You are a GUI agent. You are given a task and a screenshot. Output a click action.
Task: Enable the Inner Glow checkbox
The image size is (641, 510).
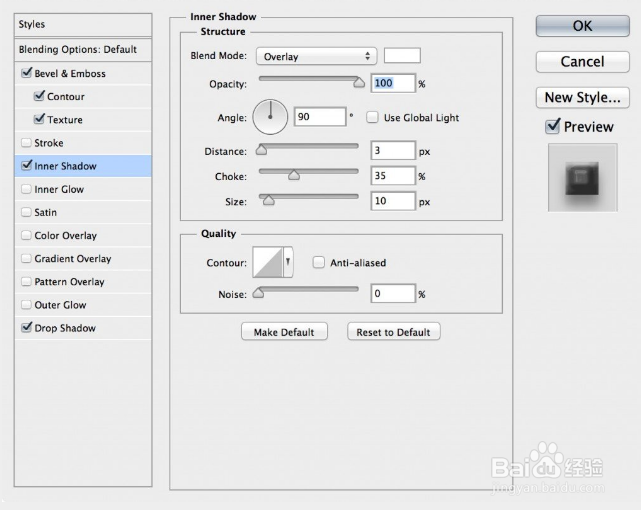pos(26,189)
